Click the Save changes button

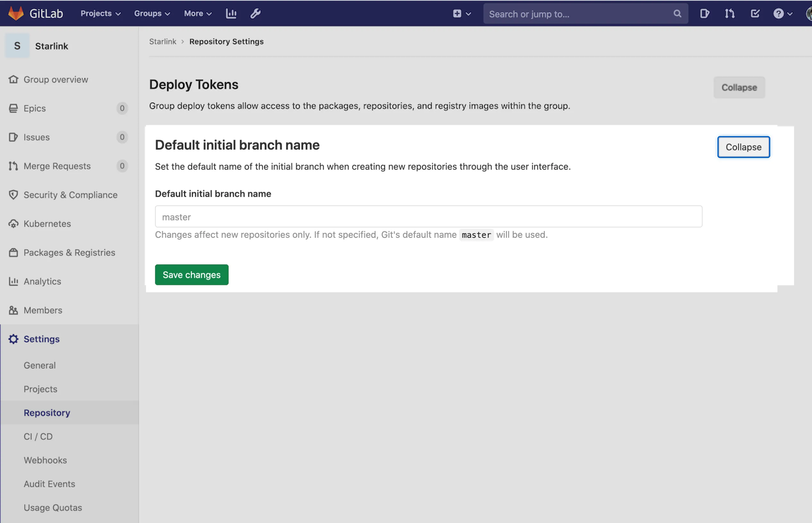click(x=191, y=274)
